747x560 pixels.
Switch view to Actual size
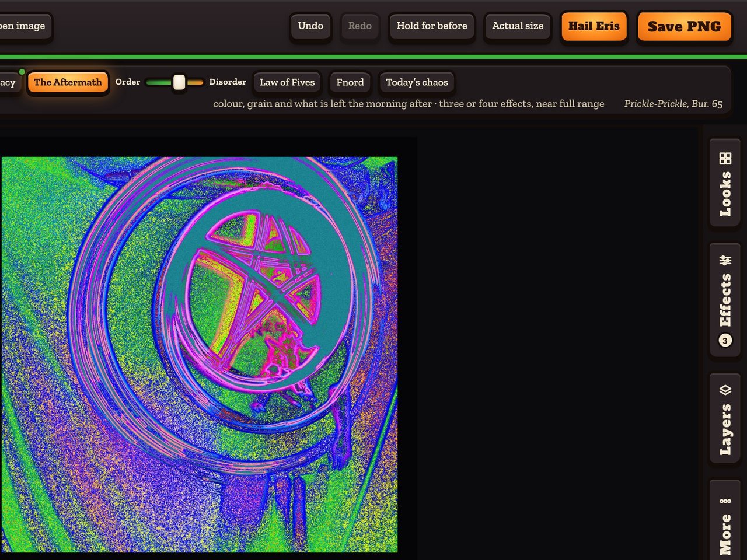click(x=518, y=26)
